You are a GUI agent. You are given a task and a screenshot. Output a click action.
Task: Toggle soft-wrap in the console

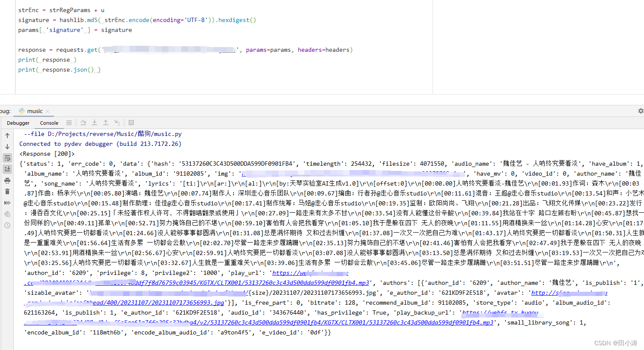point(7,158)
